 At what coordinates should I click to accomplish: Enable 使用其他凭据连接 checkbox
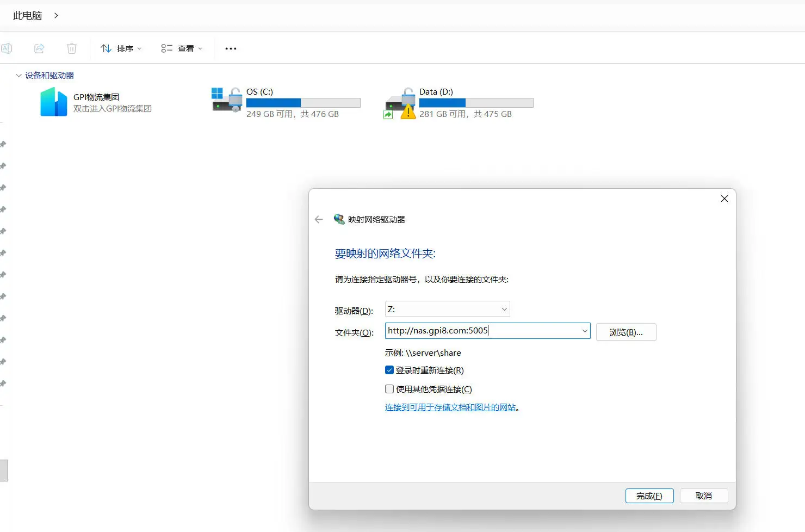[389, 389]
